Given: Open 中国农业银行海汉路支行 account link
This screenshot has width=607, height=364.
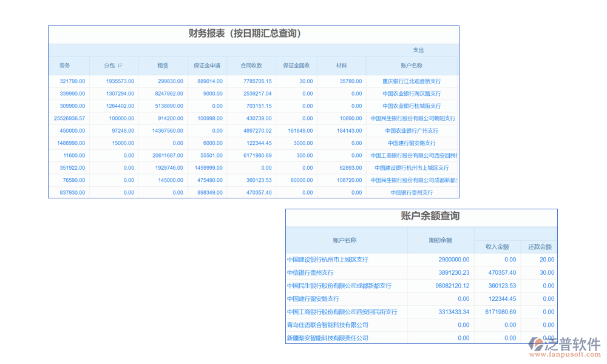Looking at the screenshot, I should click(x=412, y=94).
